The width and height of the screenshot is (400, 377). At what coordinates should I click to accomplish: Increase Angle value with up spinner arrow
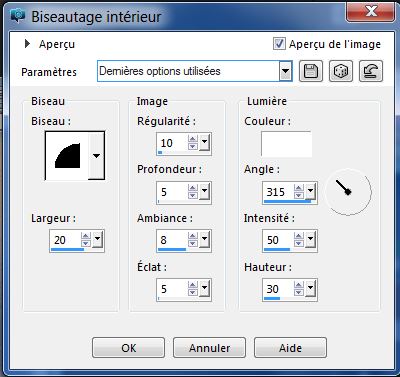click(x=299, y=188)
